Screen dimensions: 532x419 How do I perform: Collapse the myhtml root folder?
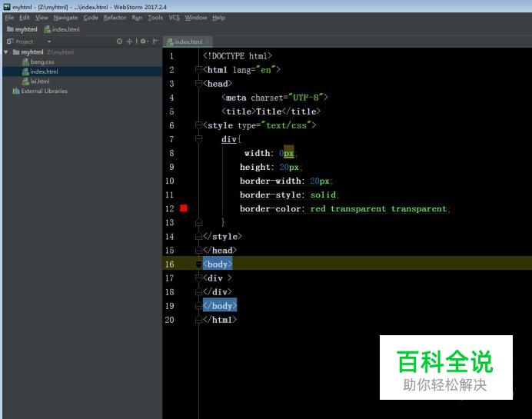(x=6, y=52)
